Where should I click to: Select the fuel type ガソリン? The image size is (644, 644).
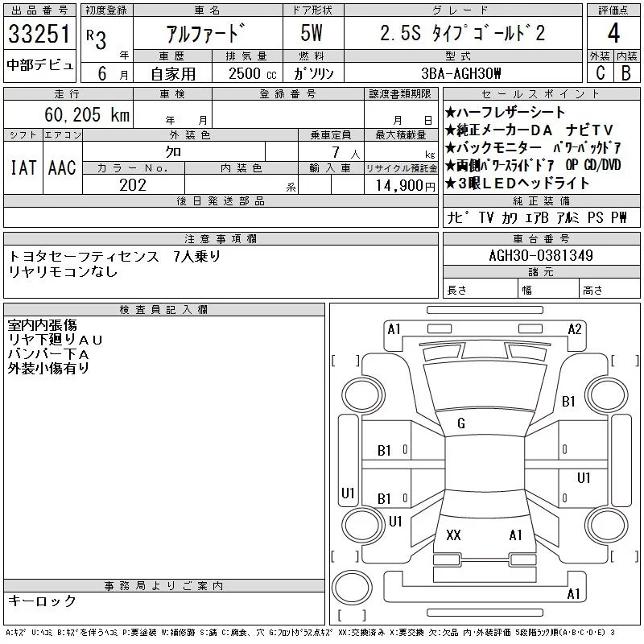tap(313, 73)
